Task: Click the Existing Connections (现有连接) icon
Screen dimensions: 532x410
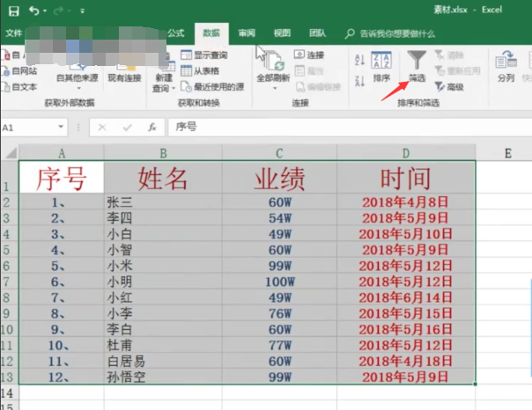Action: (x=123, y=69)
